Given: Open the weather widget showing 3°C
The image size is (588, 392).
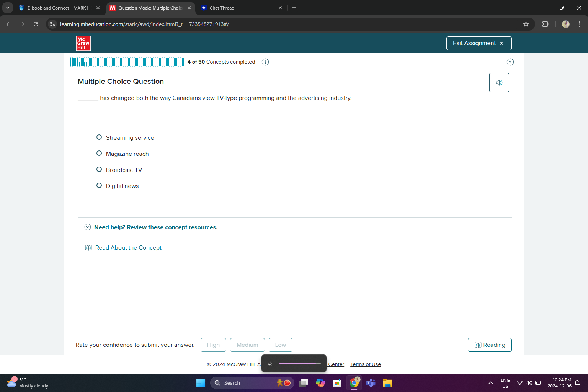Looking at the screenshot, I should point(28,383).
